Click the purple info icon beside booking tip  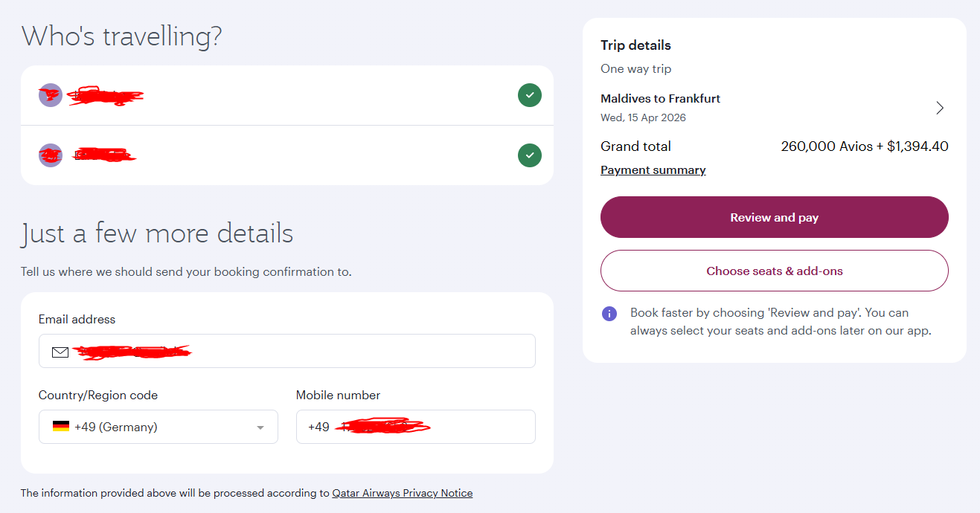pyautogui.click(x=609, y=313)
